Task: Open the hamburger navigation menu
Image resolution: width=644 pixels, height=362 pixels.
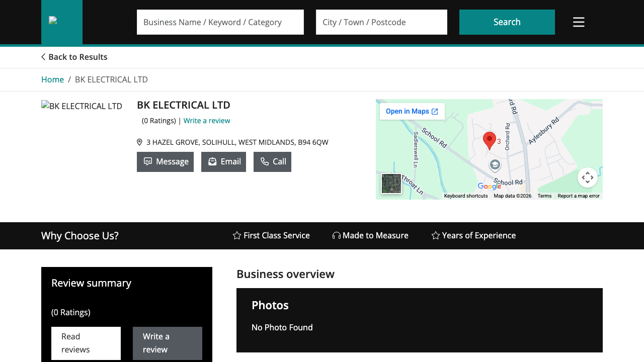Action: pos(579,22)
